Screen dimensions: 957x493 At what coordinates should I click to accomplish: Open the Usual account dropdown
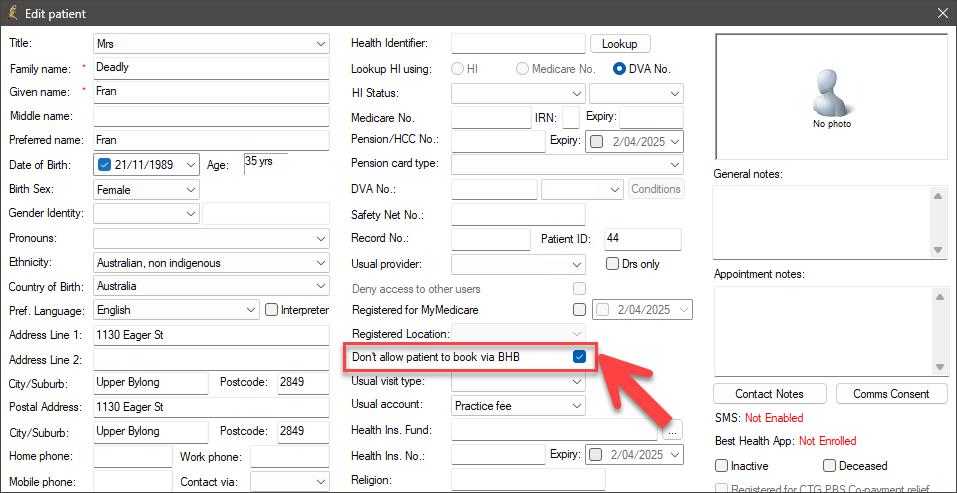click(x=519, y=405)
